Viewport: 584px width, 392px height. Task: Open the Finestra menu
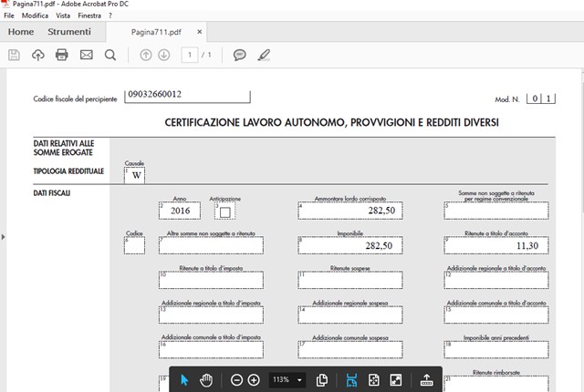click(x=89, y=15)
